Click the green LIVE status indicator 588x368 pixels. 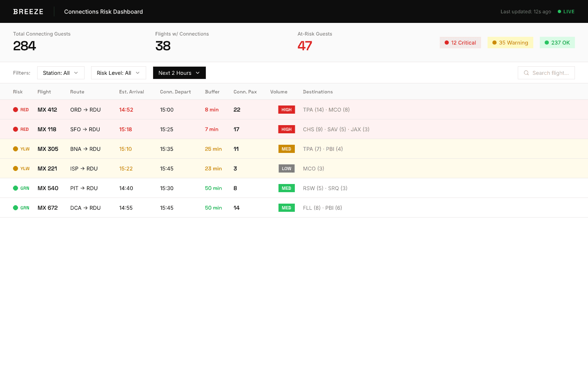pyautogui.click(x=566, y=11)
